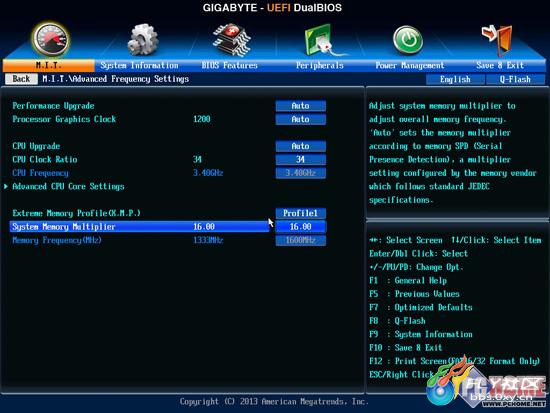Viewport: 550px width, 413px height.
Task: Click the CPU Clock Ratio 34 field
Action: pyautogui.click(x=301, y=160)
